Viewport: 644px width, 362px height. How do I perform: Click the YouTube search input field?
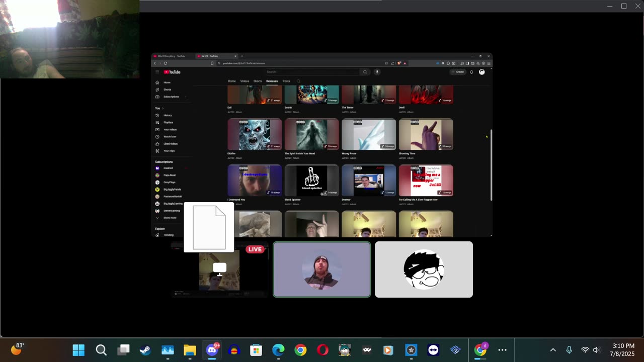pyautogui.click(x=312, y=72)
